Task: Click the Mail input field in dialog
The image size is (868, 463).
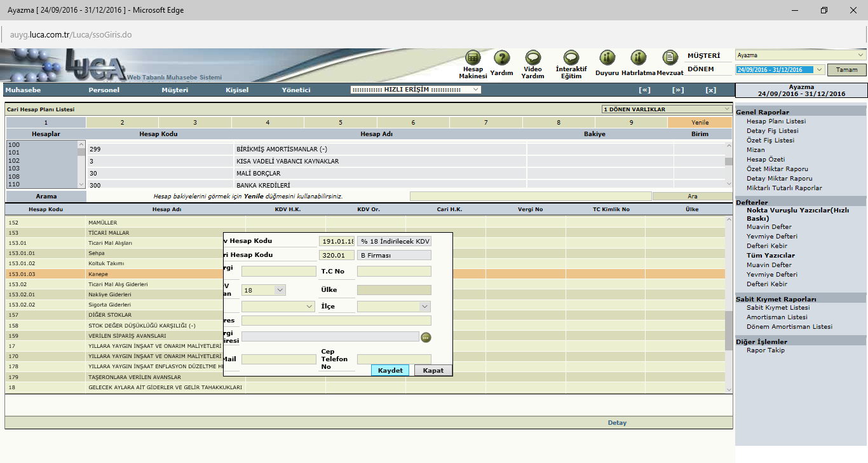Action: pos(278,359)
